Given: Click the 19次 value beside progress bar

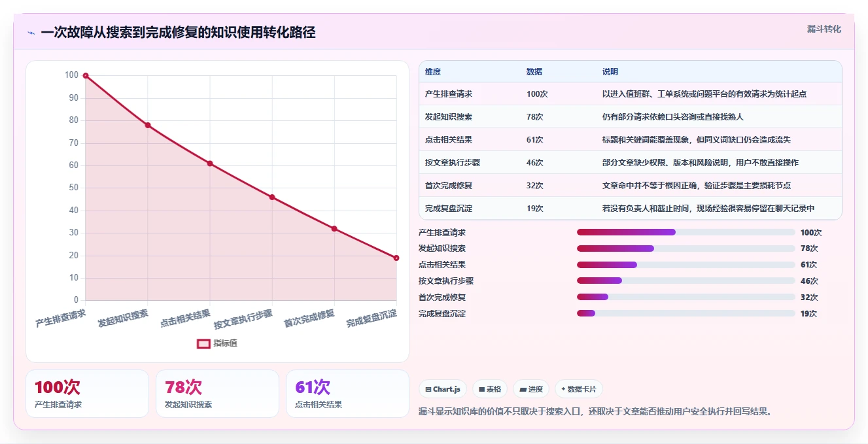Looking at the screenshot, I should [809, 314].
